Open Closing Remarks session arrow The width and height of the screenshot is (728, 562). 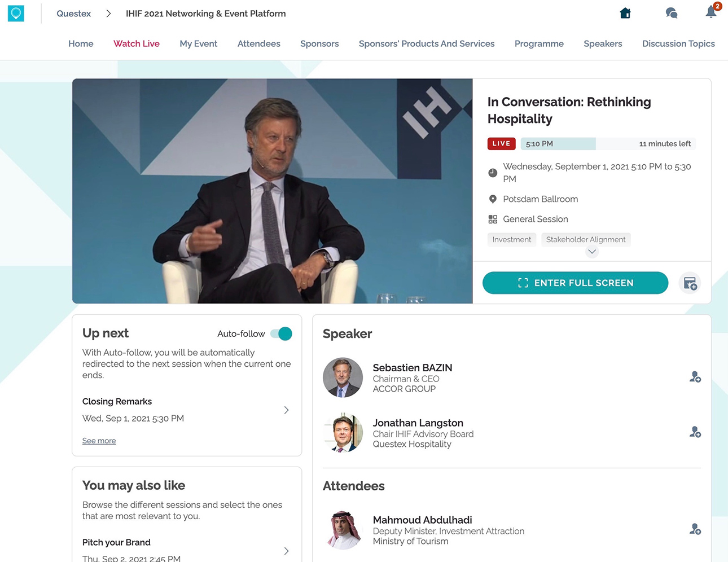coord(286,410)
